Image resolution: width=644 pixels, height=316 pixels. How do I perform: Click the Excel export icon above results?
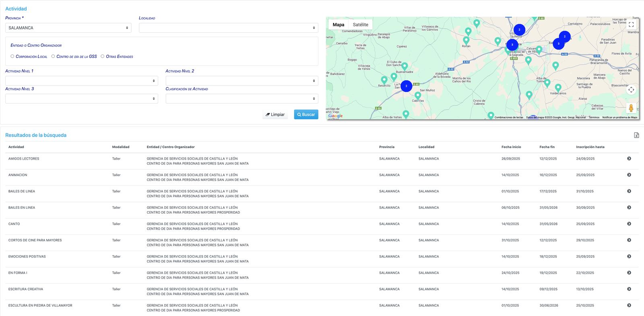click(636, 135)
